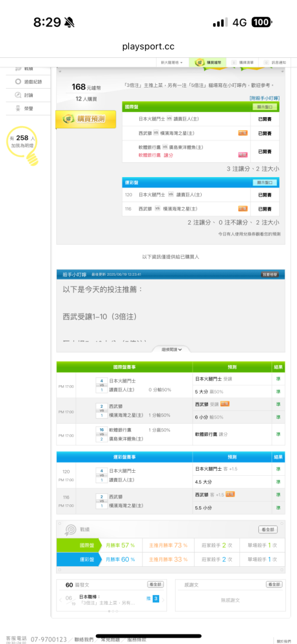Open the 新大龍易培 account dropdown

172,62
